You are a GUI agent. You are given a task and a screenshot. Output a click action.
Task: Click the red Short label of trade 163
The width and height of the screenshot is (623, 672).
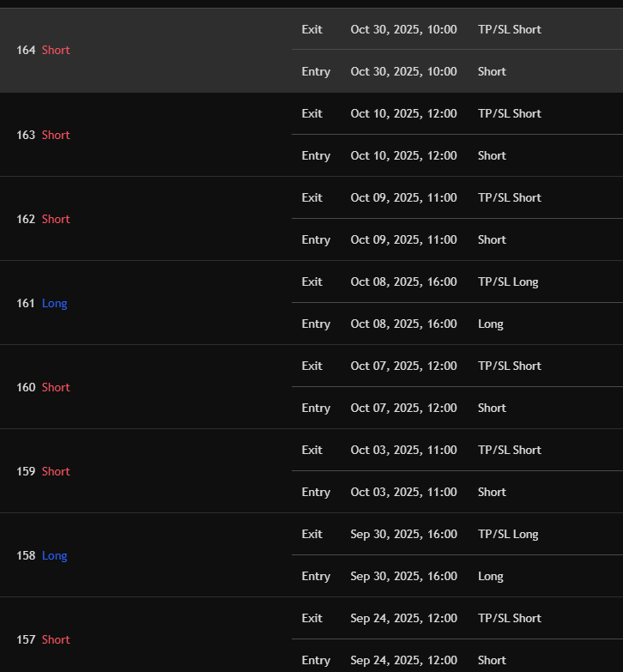click(56, 135)
